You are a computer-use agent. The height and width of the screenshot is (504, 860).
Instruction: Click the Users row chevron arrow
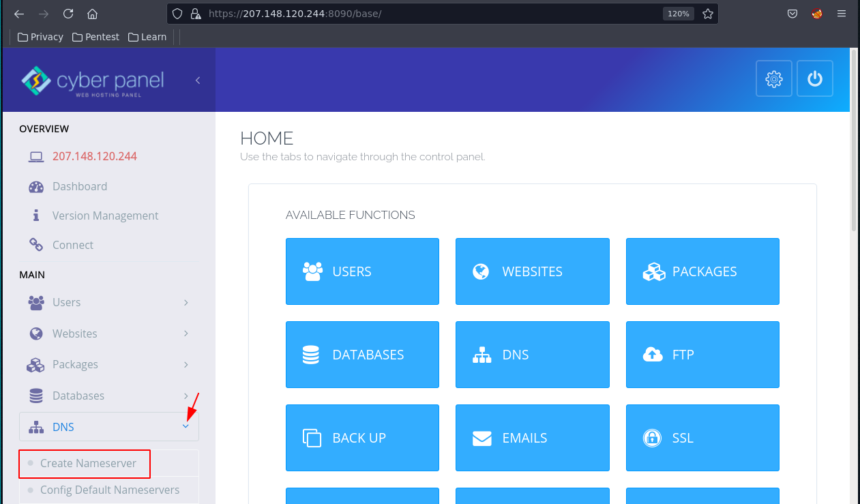pyautogui.click(x=186, y=302)
